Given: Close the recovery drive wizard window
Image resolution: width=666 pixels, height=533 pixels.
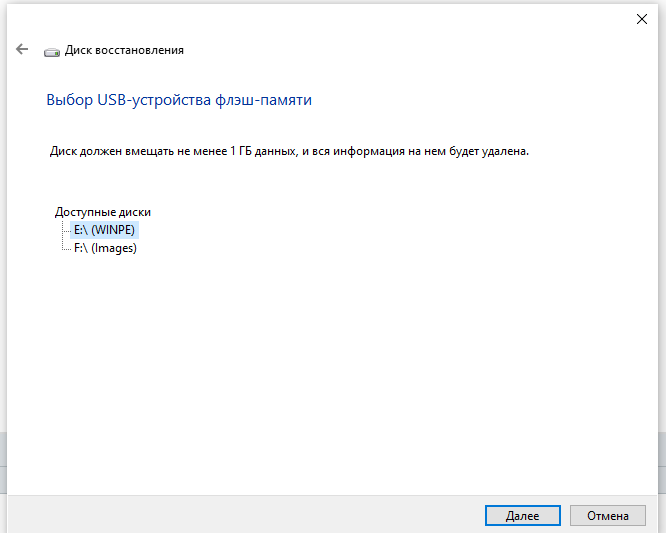Looking at the screenshot, I should [641, 19].
